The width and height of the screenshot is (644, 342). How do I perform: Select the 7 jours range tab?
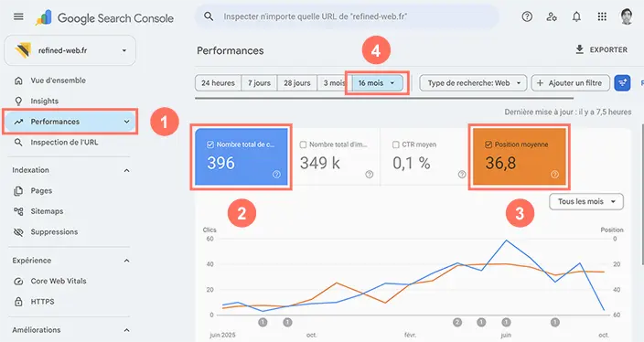point(259,83)
